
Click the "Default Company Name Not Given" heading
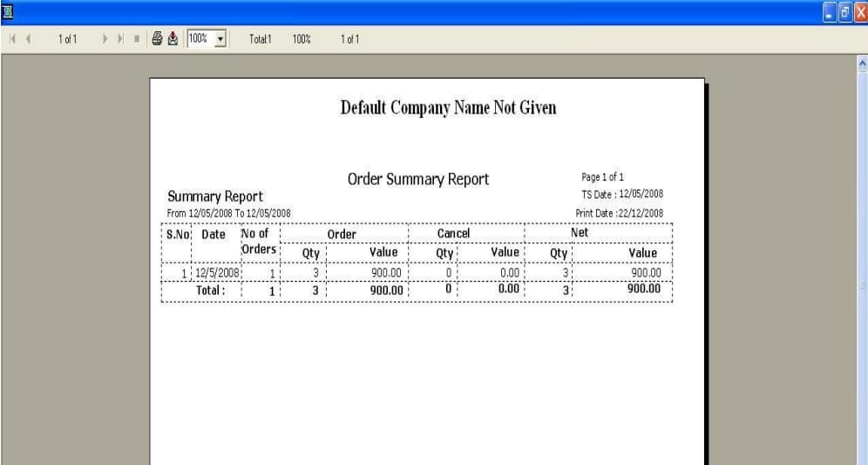point(448,108)
